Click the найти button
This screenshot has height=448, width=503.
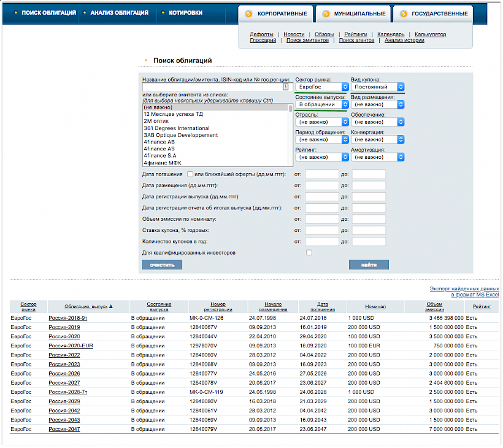(x=369, y=265)
